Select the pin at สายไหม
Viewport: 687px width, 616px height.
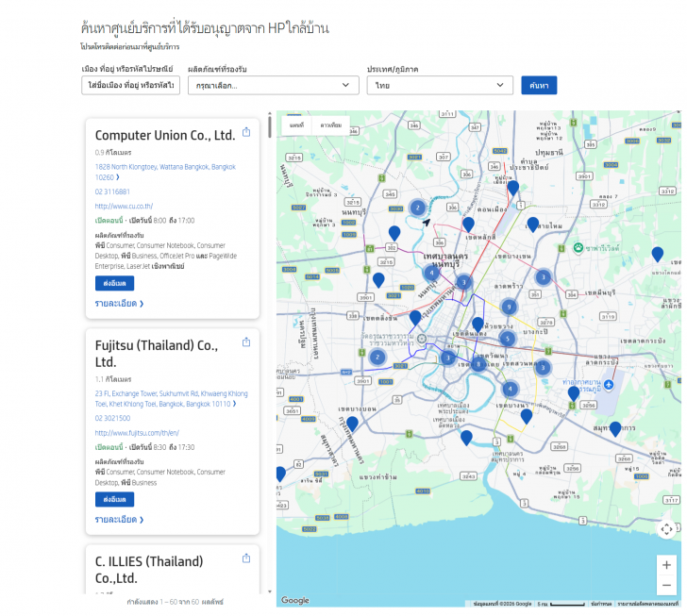[x=532, y=224]
